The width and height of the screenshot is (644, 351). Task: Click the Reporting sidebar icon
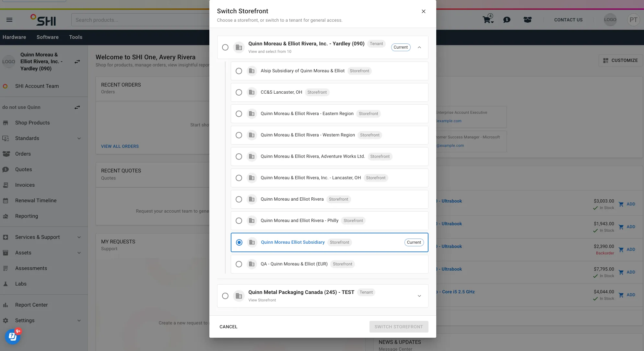point(6,216)
